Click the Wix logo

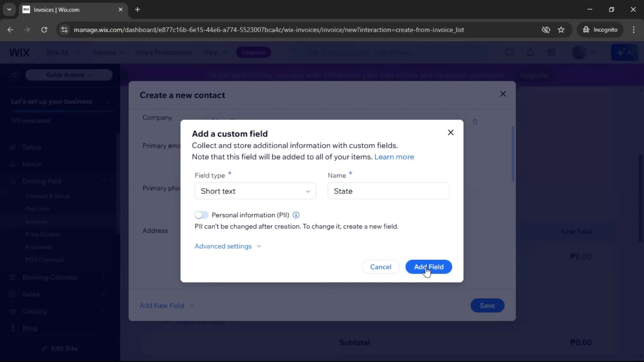pyautogui.click(x=19, y=52)
